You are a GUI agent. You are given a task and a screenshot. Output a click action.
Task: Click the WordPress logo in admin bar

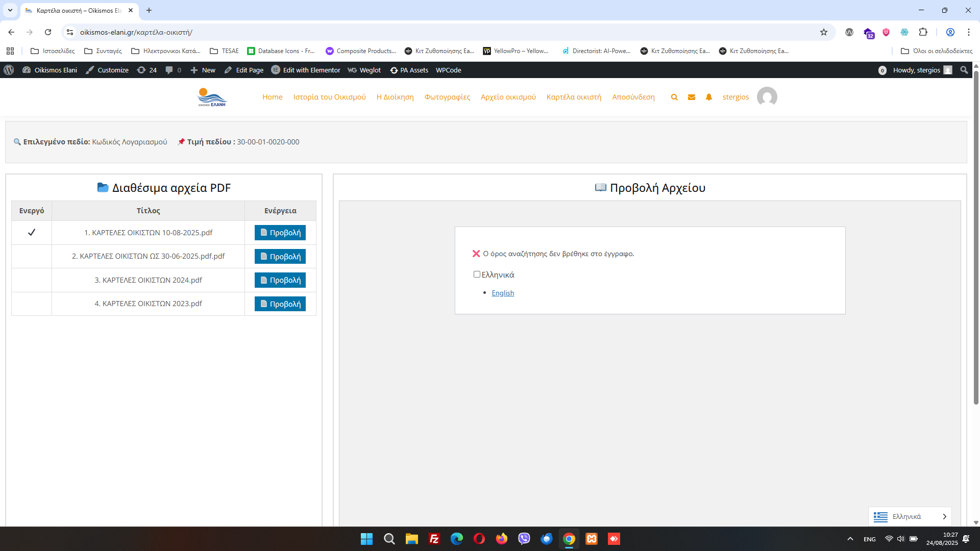[x=9, y=70]
